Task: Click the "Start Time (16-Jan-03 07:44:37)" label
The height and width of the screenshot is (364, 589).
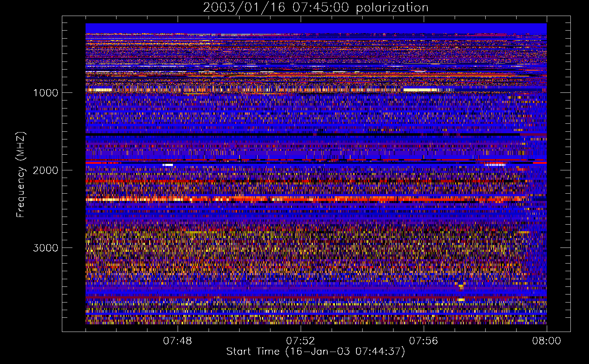Action: (x=316, y=352)
